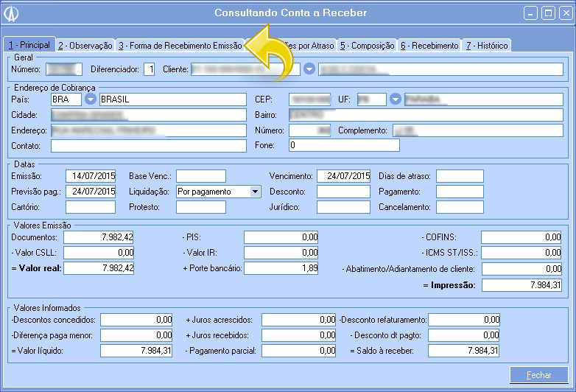This screenshot has width=576, height=392.
Task: Go to the 5 - Composição tab
Action: (x=368, y=46)
